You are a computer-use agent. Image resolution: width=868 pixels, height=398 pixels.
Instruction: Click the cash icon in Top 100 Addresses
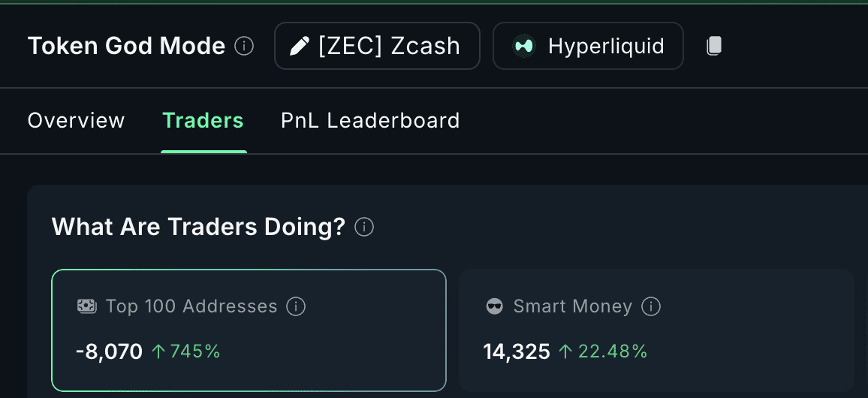(x=86, y=306)
